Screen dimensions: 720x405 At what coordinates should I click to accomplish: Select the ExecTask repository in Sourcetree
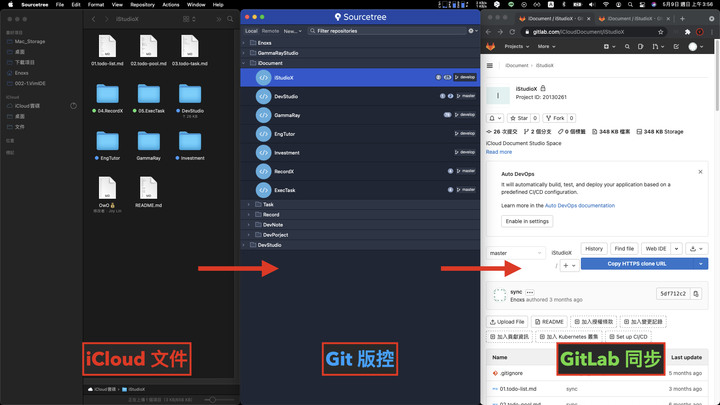[360, 190]
